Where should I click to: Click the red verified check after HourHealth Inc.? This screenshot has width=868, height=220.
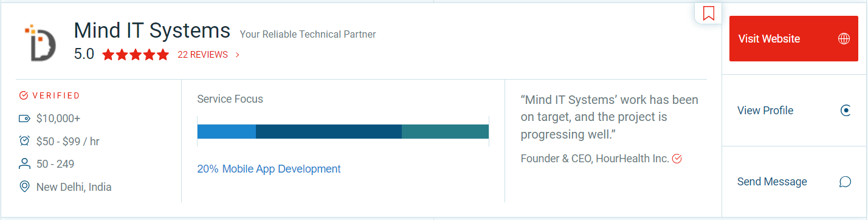pyautogui.click(x=677, y=159)
